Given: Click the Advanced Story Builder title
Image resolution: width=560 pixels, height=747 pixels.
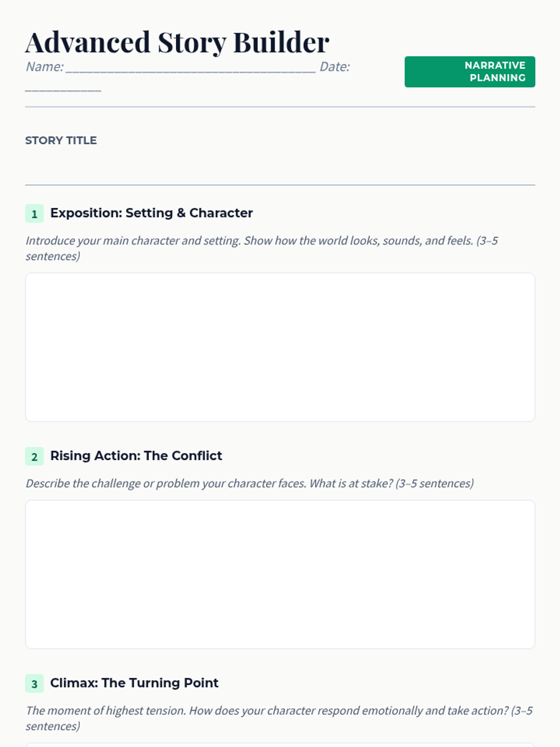Looking at the screenshot, I should pos(177,42).
